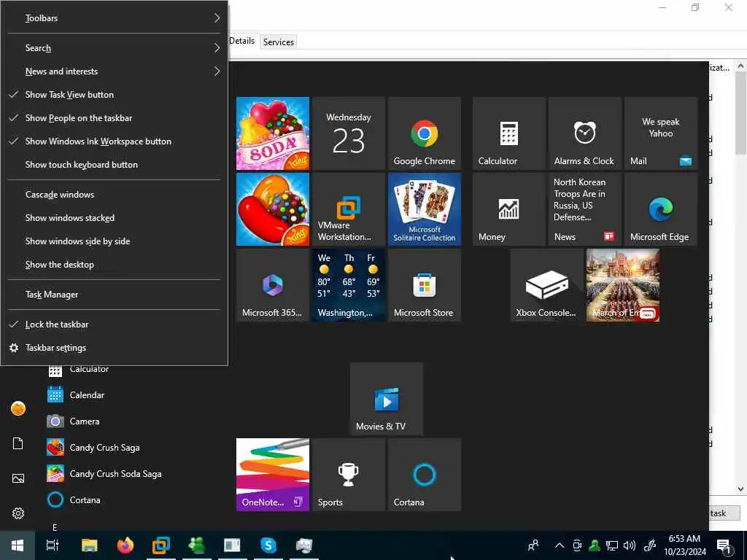Open Settings gear in Start sidebar
Viewport: 747px width, 560px height.
[x=18, y=513]
